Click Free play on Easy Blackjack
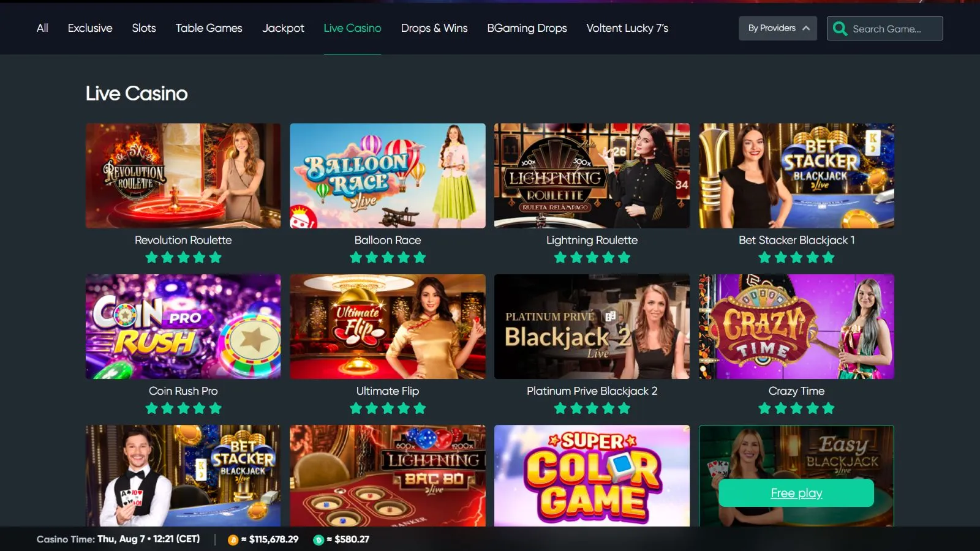 click(x=796, y=493)
